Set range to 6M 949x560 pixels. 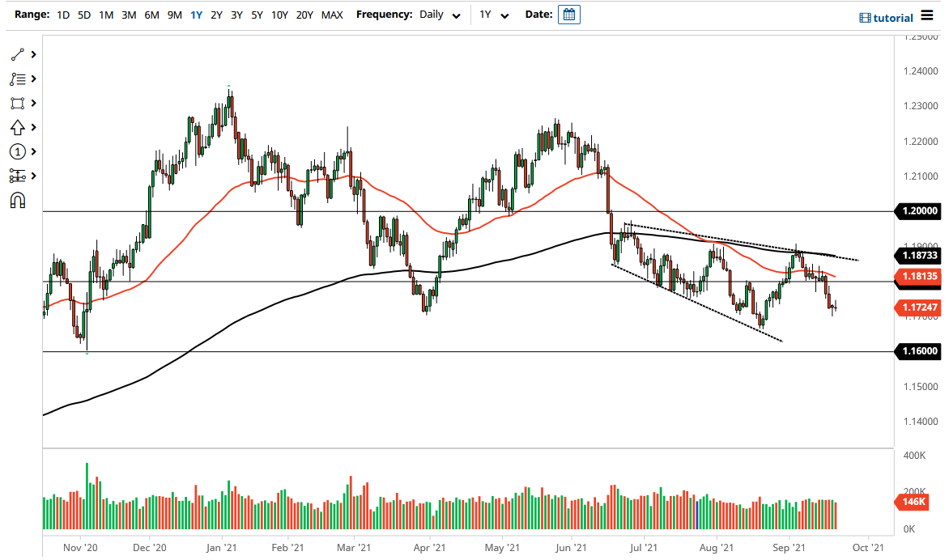point(151,15)
